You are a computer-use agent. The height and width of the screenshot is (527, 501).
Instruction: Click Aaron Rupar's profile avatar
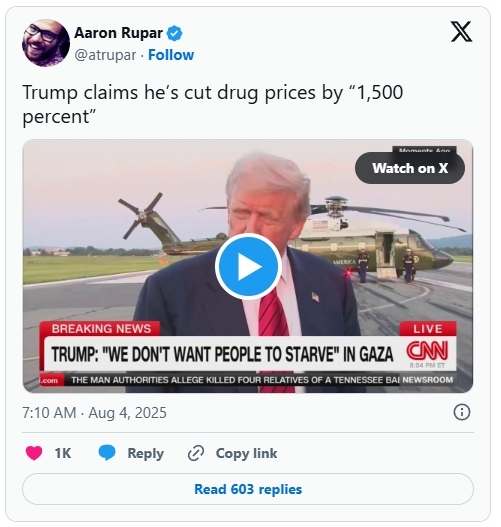point(46,43)
